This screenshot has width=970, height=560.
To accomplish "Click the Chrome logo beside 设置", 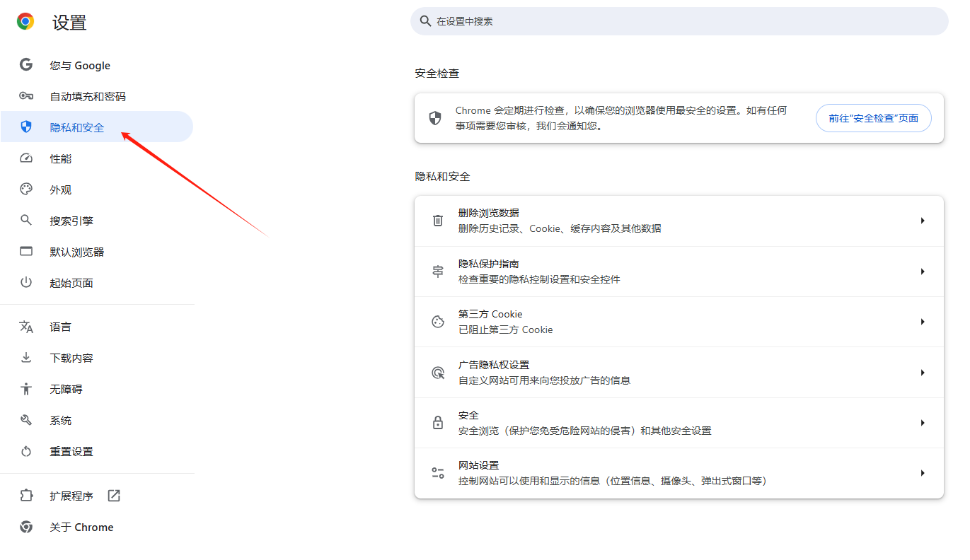I will pyautogui.click(x=25, y=22).
